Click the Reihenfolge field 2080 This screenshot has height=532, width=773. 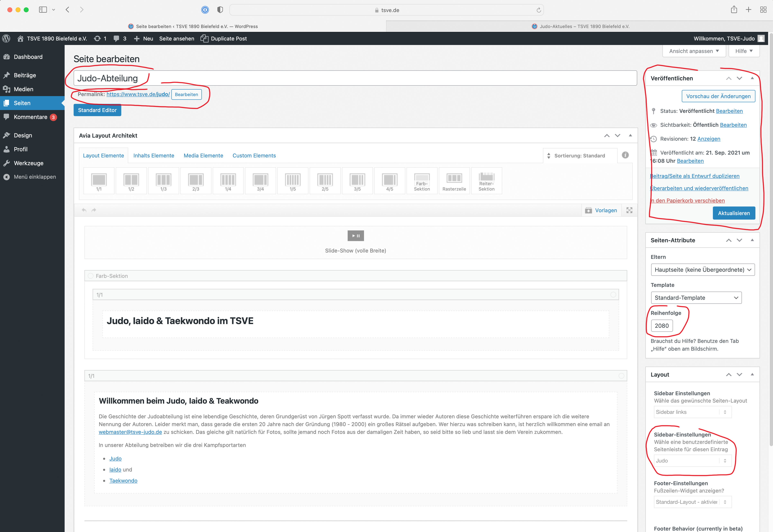click(662, 326)
